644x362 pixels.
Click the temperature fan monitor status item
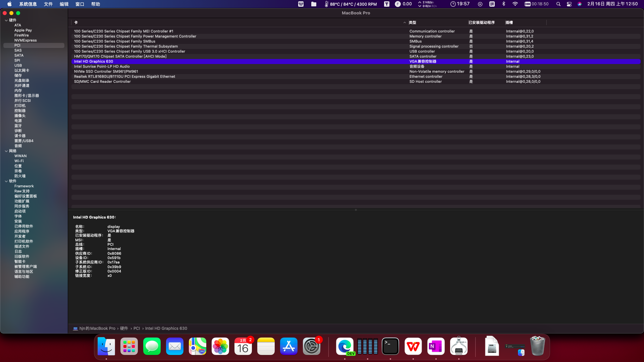coord(351,4)
